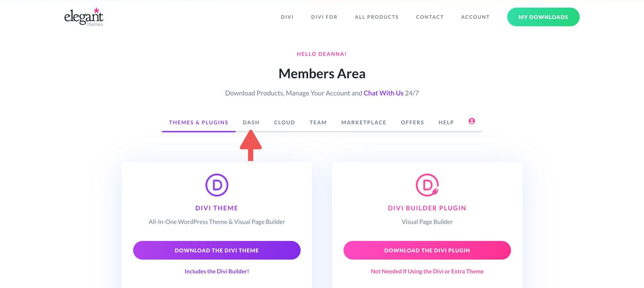
Task: Open the TEAM tab
Action: click(x=318, y=122)
